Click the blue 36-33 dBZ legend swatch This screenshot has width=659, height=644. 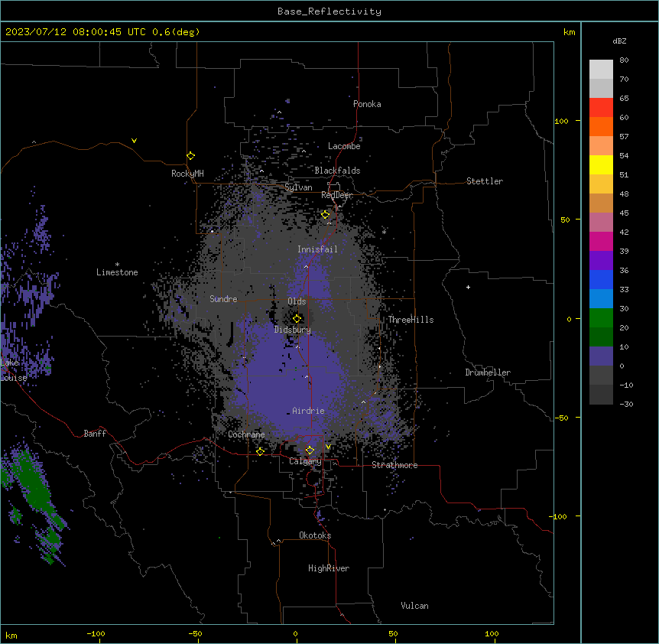[x=601, y=279]
